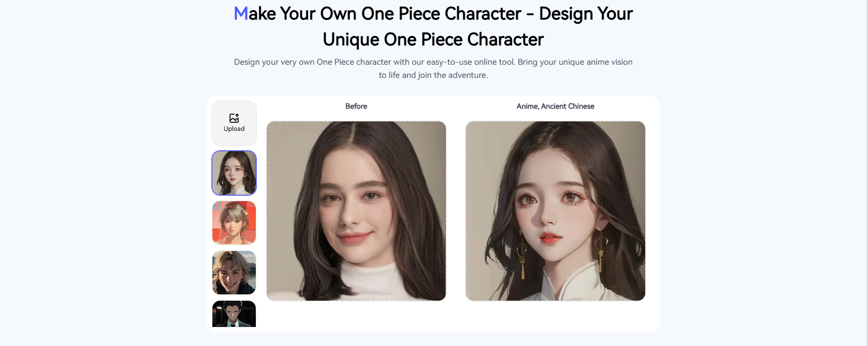Viewport: 868px width, 346px height.
Task: Click the Upload image icon
Action: point(234,118)
